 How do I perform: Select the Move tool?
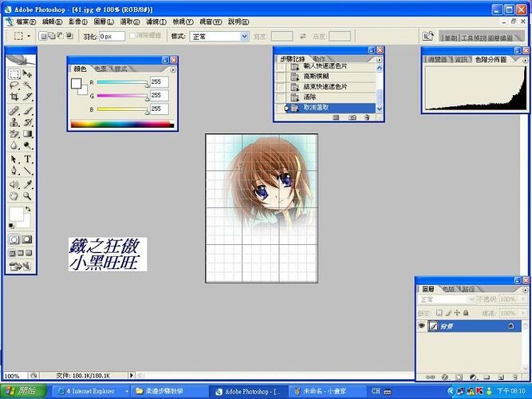(27, 73)
